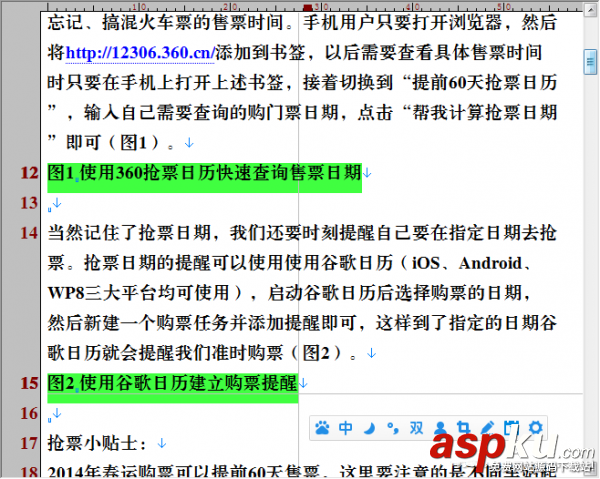600x479 pixels.
Task: Open the http://12306.360.cn/ hyperlink
Action: click(140, 52)
